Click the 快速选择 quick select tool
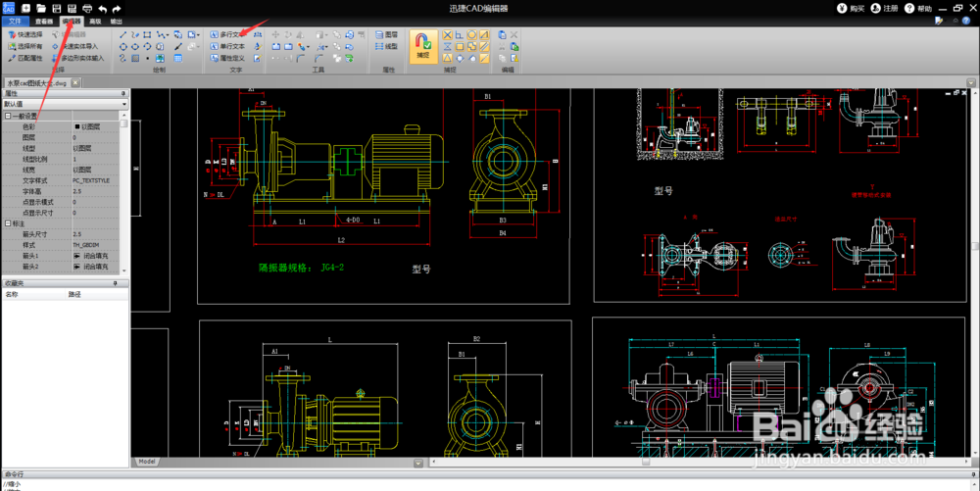 25,35
